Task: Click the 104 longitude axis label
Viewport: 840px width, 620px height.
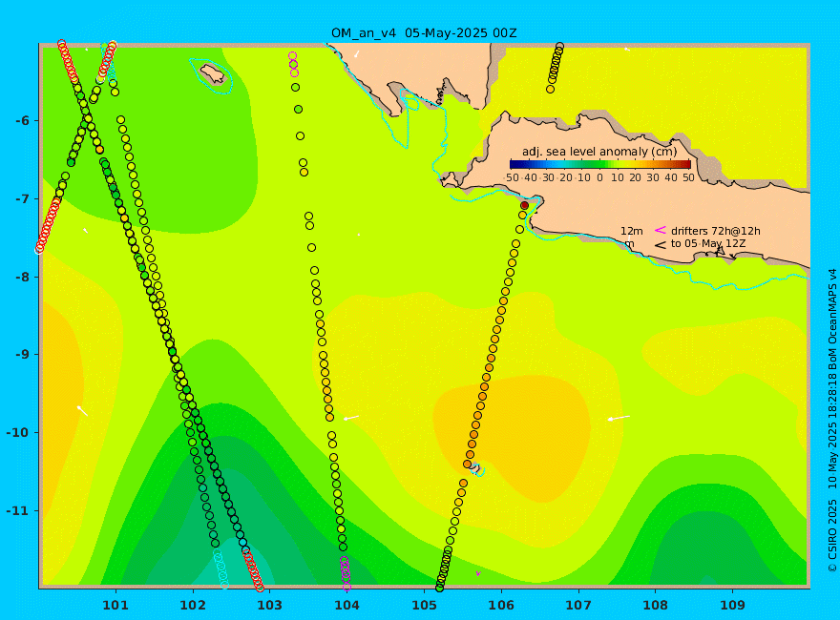Action: (x=346, y=606)
